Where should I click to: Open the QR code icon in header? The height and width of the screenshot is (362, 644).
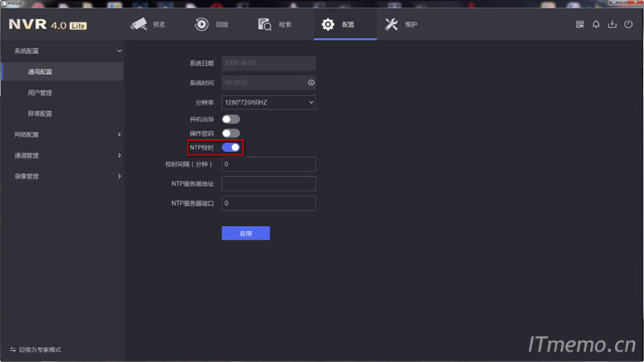[x=580, y=24]
